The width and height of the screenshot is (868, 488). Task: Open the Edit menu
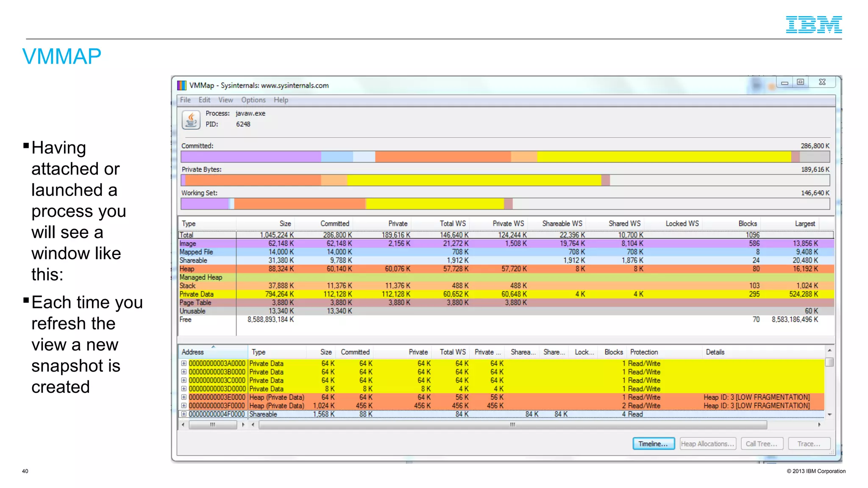[204, 100]
